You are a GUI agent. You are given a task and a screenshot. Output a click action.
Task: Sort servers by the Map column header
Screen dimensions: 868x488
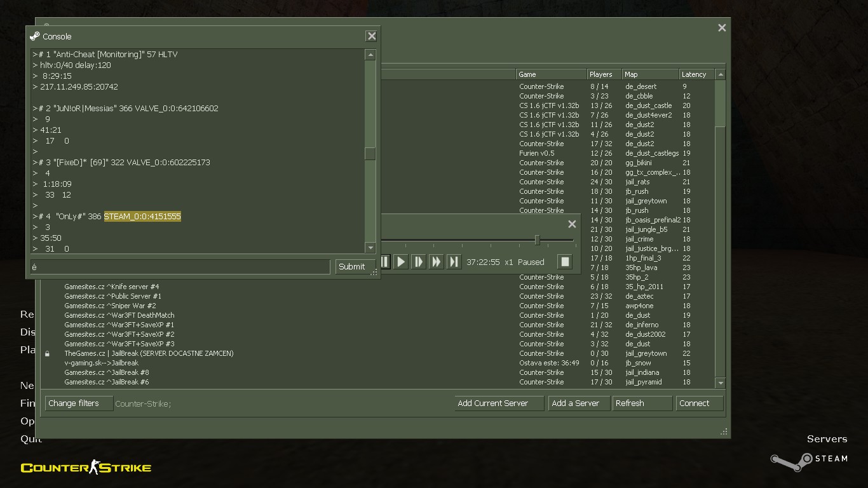650,74
